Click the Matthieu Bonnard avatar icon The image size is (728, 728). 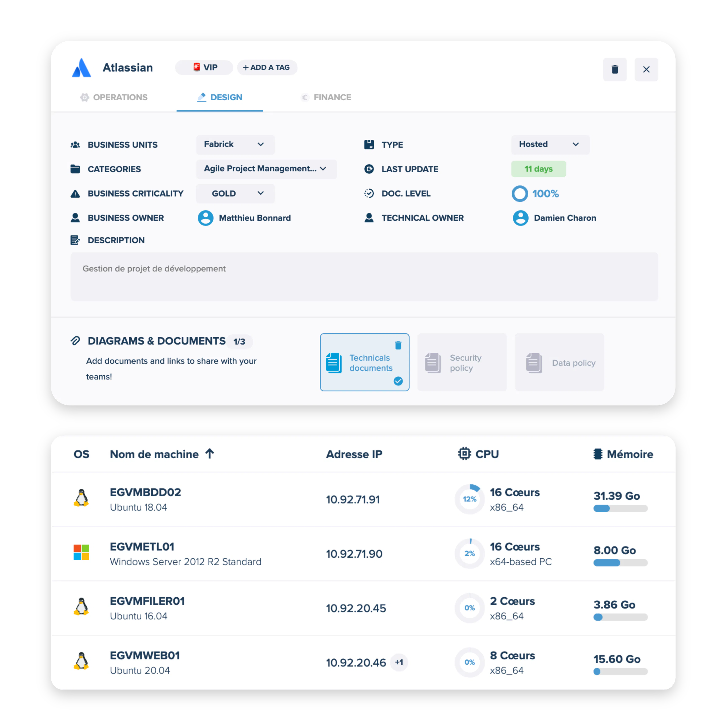(206, 218)
